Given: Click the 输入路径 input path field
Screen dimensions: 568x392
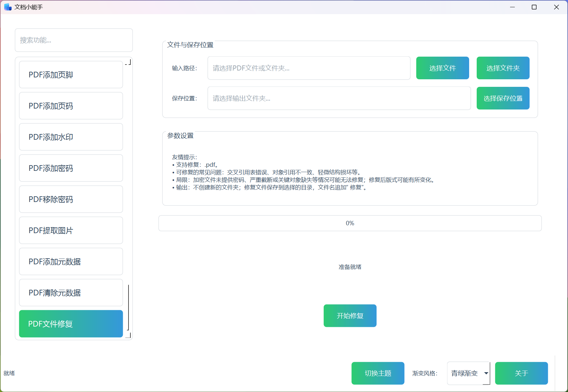Looking at the screenshot, I should (x=309, y=68).
